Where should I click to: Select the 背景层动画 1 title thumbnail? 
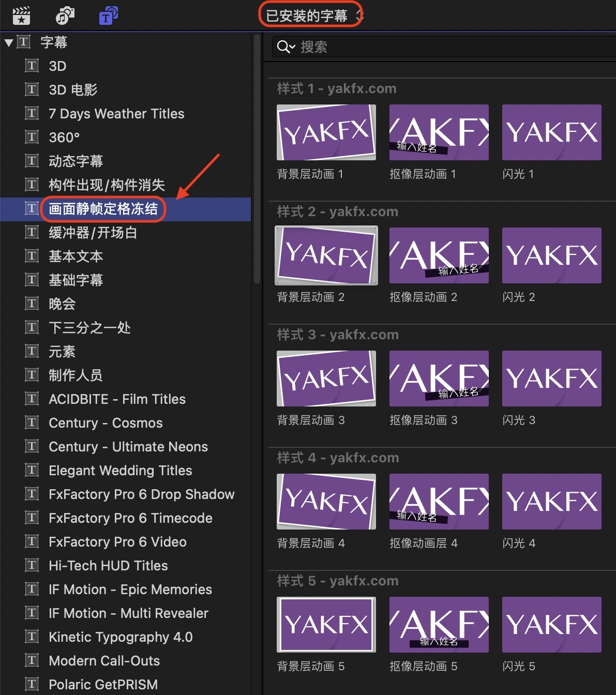(x=326, y=132)
